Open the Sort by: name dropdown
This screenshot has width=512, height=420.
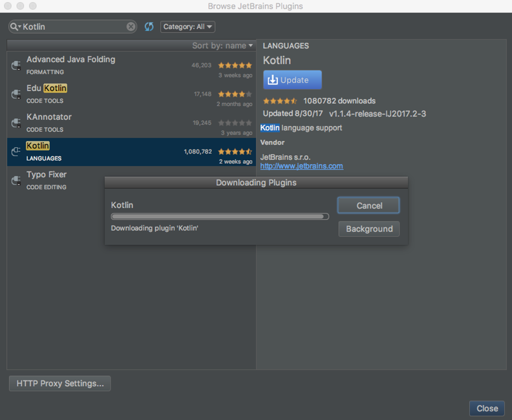point(222,46)
